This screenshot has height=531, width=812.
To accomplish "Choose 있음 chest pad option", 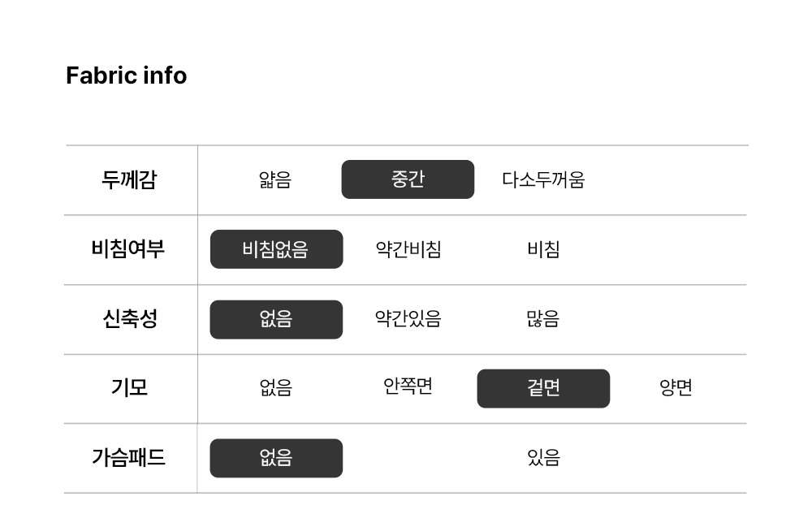I will point(543,458).
